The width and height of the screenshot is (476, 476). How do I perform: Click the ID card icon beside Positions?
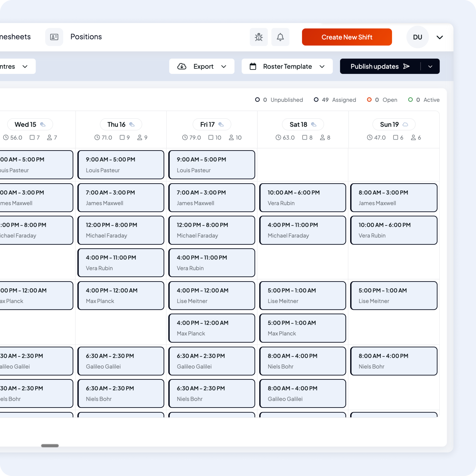point(54,37)
